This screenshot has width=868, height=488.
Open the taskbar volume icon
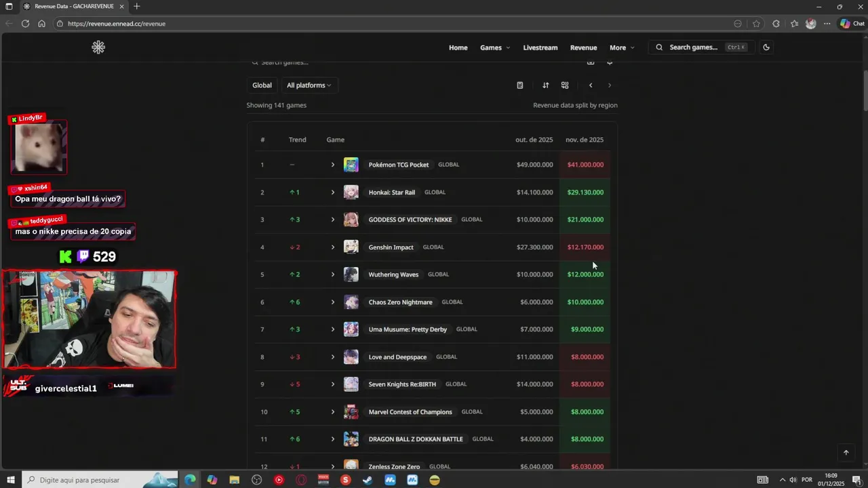(793, 480)
